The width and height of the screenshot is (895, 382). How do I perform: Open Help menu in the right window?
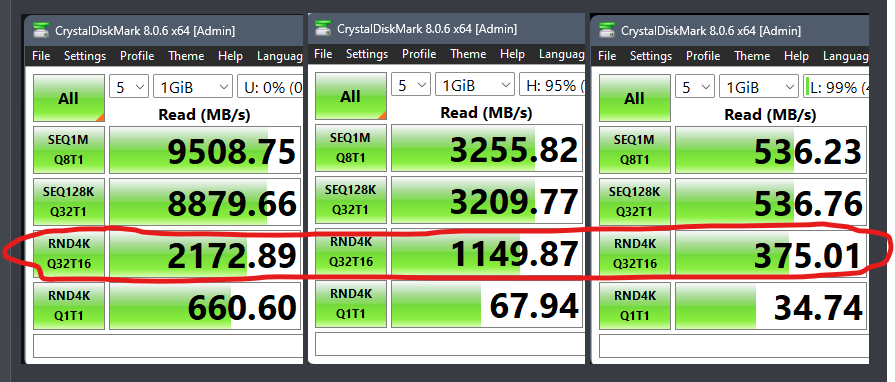[x=797, y=56]
